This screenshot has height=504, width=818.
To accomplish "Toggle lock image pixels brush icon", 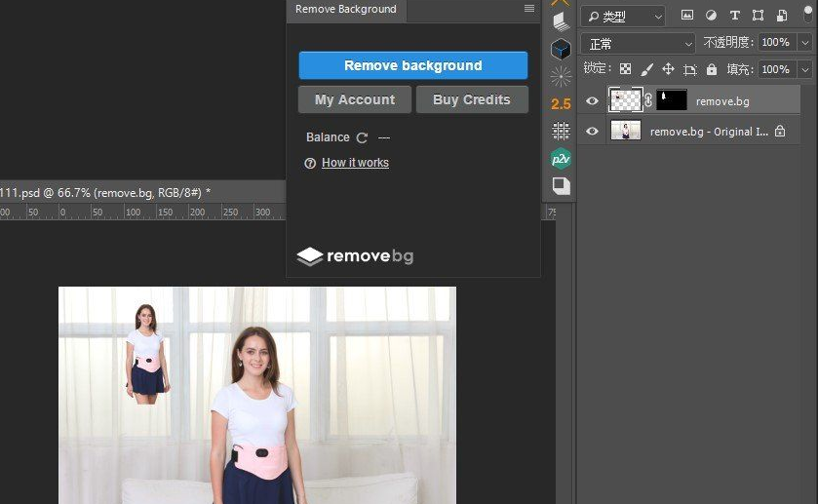I will tap(646, 69).
